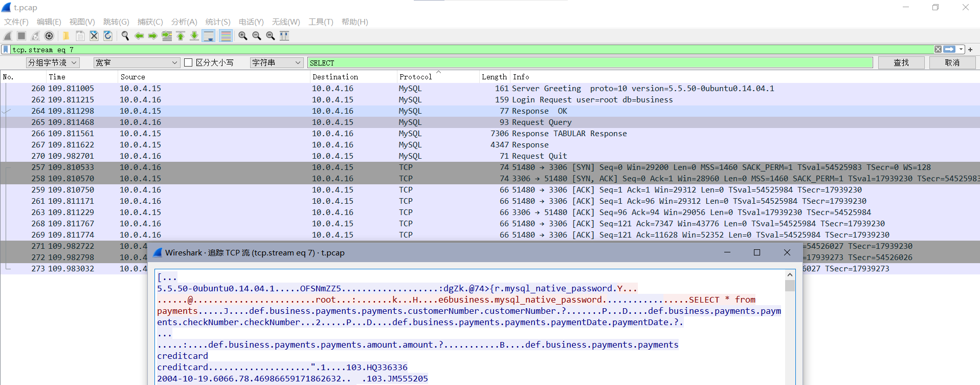Click the 查找 find button

click(x=901, y=62)
